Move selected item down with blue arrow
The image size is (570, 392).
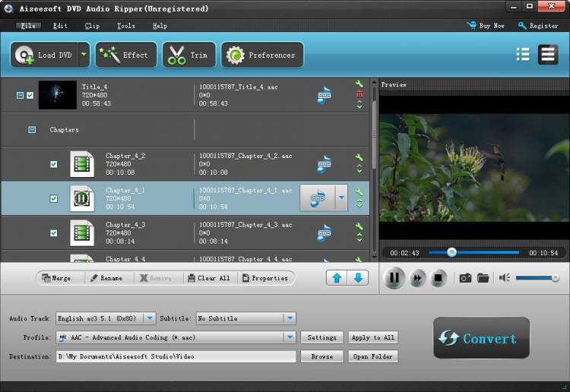358,278
